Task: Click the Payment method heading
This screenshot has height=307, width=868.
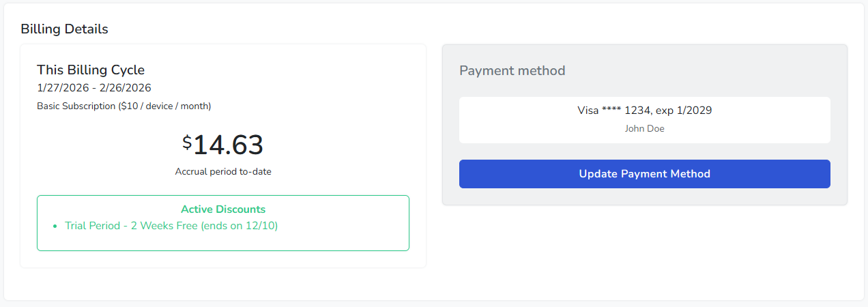Action: [512, 70]
